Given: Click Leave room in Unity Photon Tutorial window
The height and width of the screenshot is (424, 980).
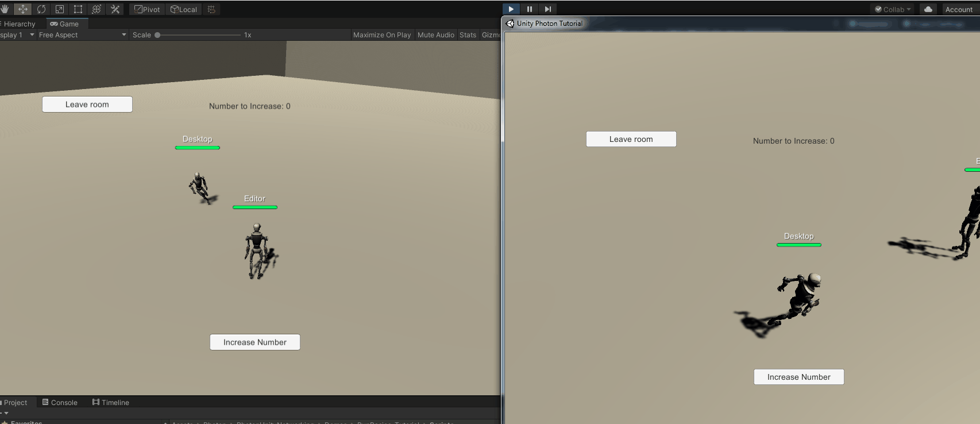Looking at the screenshot, I should pos(631,139).
